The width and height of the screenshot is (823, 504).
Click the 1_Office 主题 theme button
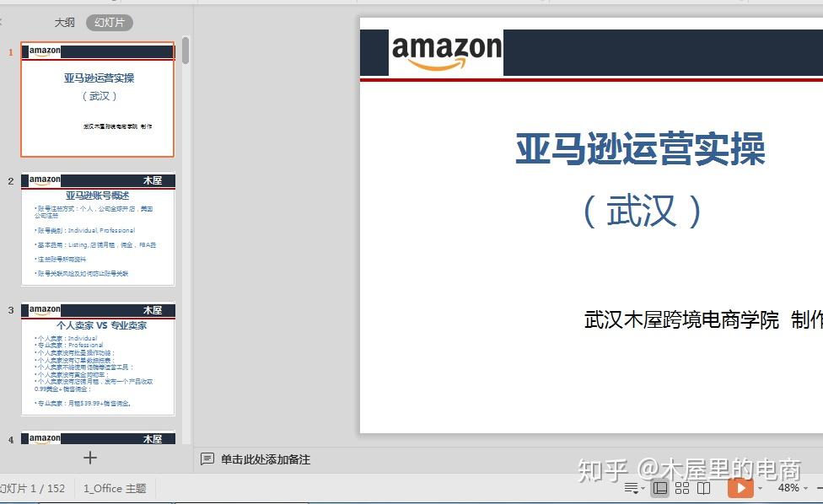[x=114, y=488]
